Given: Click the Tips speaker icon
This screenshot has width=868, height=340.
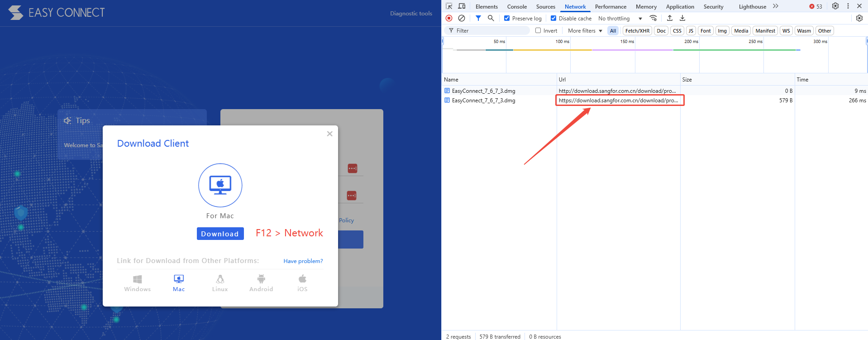Looking at the screenshot, I should point(67,120).
